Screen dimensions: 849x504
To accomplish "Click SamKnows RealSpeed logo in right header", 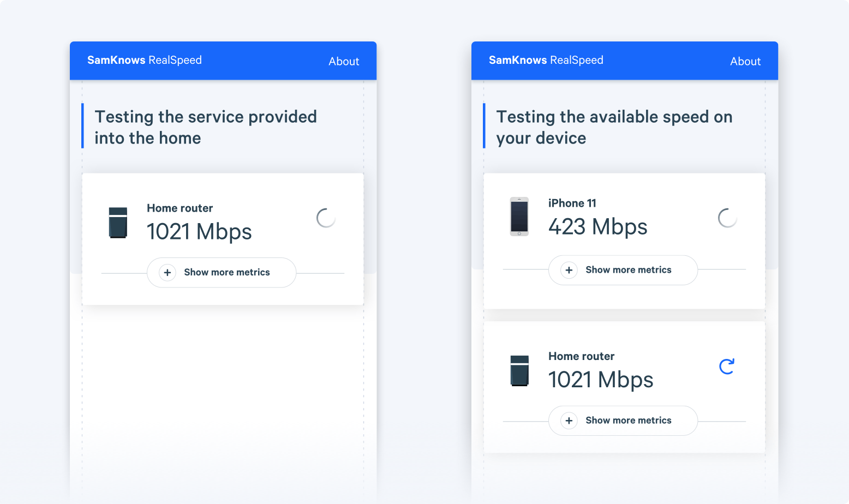I will [546, 60].
